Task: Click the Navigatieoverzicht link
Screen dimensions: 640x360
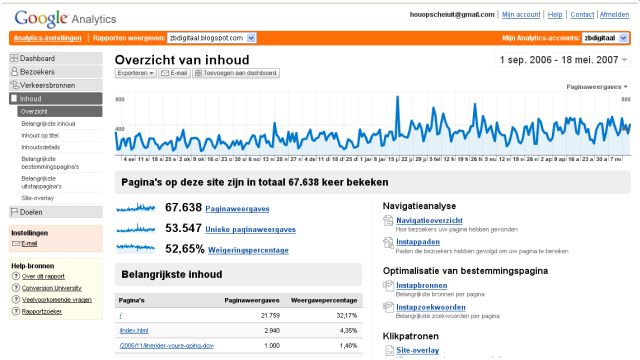Action: pos(429,220)
